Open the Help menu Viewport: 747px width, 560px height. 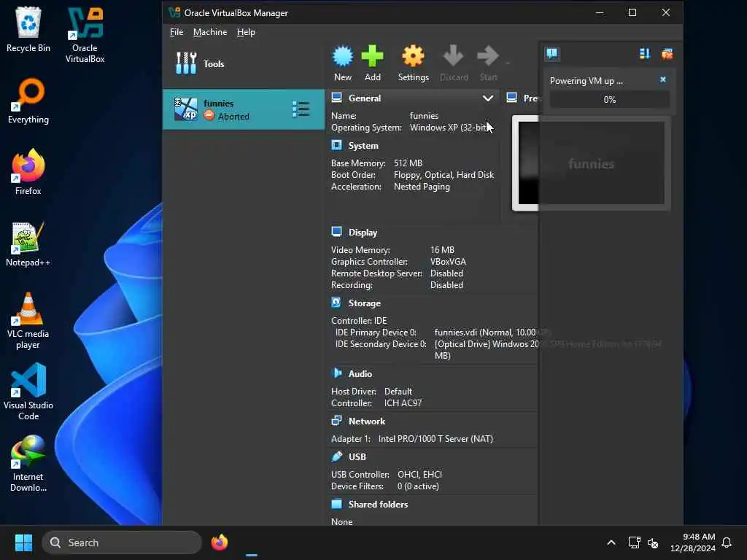tap(246, 32)
